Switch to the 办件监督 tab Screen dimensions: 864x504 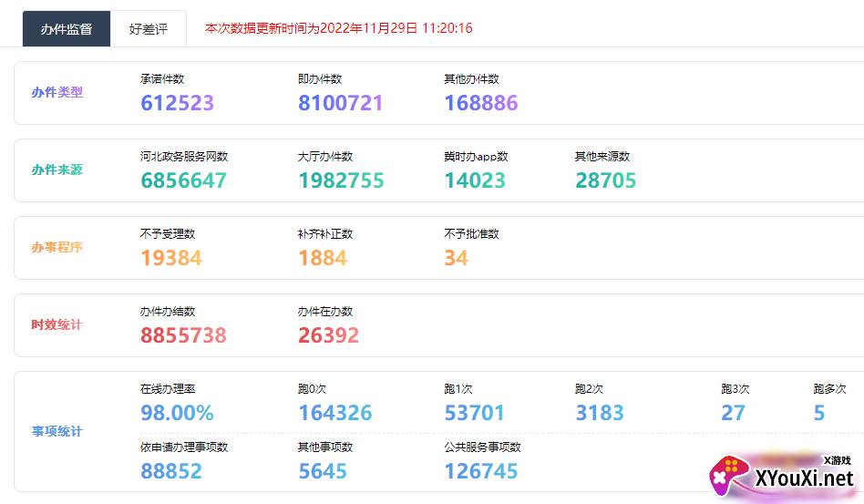click(67, 28)
